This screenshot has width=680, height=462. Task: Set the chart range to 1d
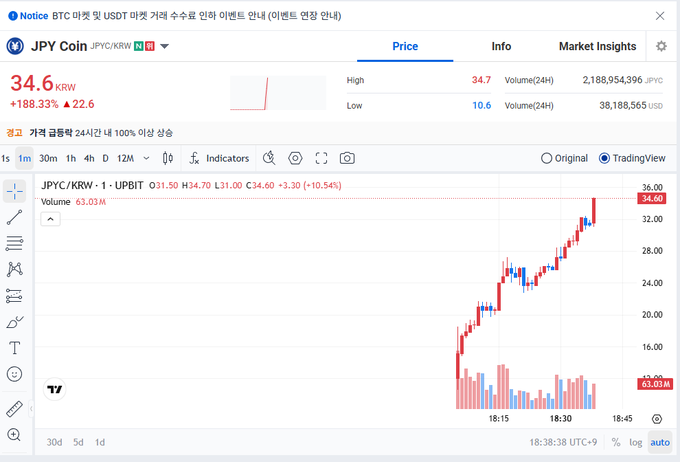pyautogui.click(x=100, y=442)
